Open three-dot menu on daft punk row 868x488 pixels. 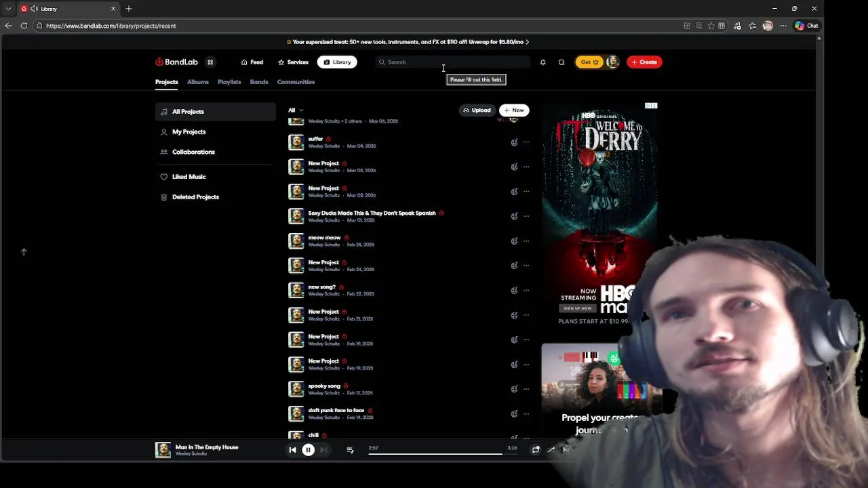pyautogui.click(x=526, y=413)
